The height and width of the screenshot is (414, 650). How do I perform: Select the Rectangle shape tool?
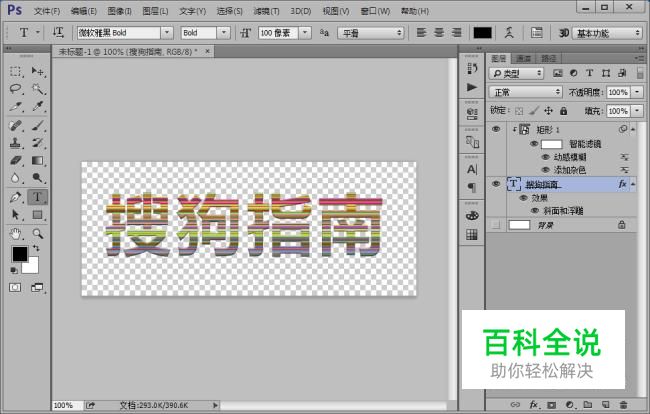click(38, 215)
